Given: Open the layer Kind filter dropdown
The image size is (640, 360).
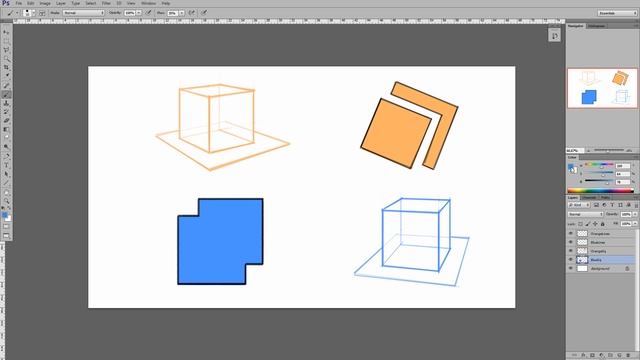Looking at the screenshot, I should [x=579, y=205].
